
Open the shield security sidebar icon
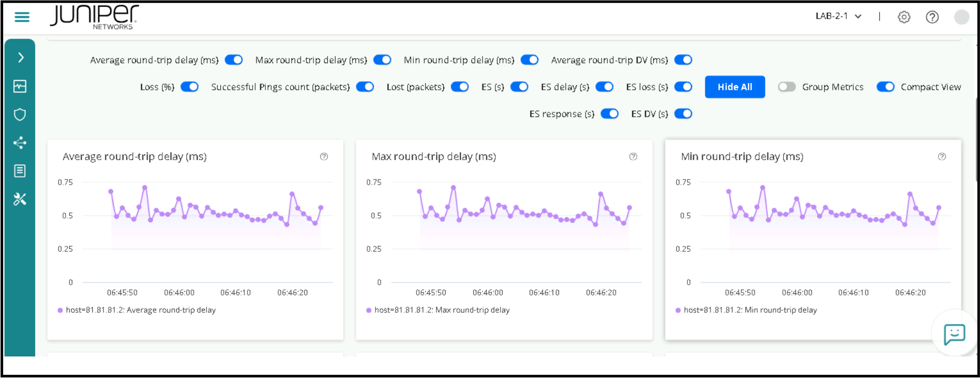20,114
